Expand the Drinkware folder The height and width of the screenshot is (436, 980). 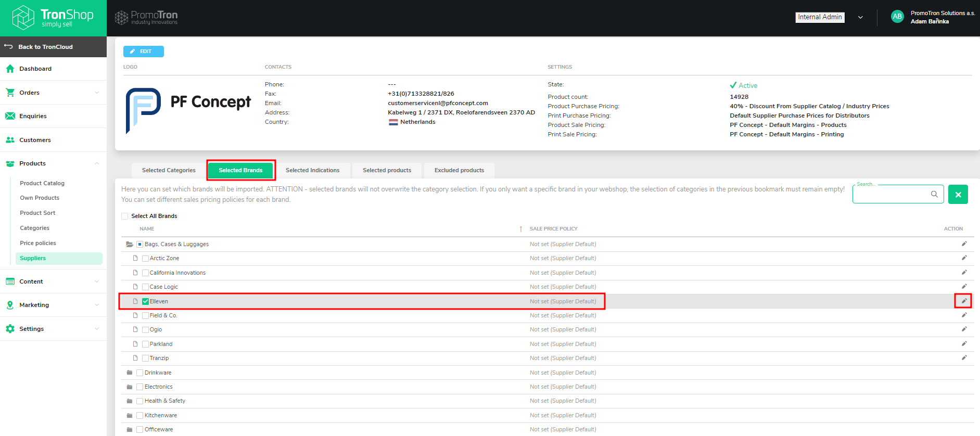tap(130, 373)
